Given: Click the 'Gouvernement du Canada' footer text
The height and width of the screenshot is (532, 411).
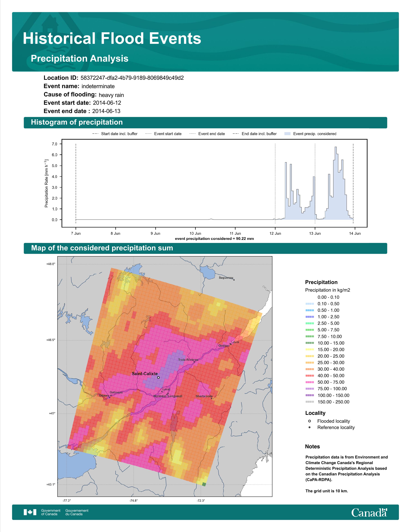Looking at the screenshot, I should tap(77, 512).
